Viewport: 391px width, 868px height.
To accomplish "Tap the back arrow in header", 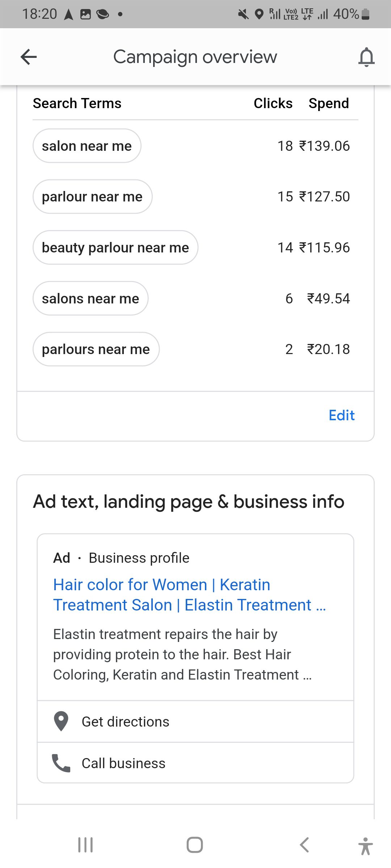I will click(29, 57).
